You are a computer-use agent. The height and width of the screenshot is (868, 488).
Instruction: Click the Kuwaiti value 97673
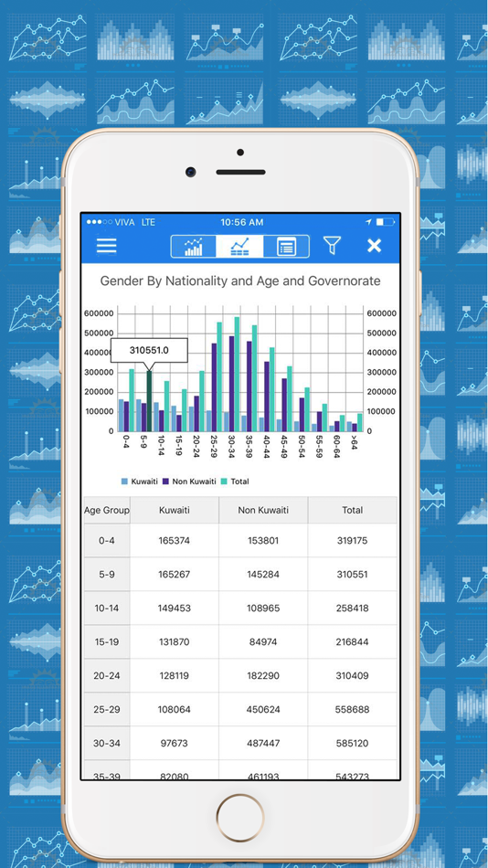[175, 743]
